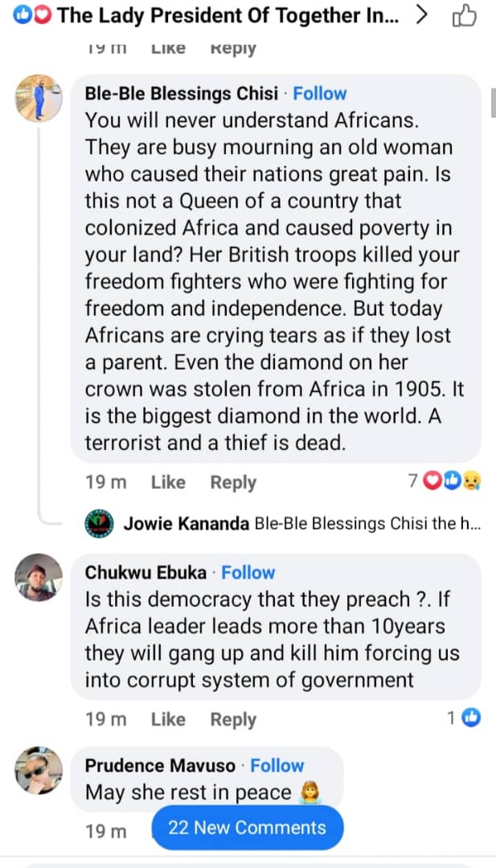496x868 pixels.
Task: Open Ble-Ble Blessings Chisi's profile name
Action: (x=181, y=93)
